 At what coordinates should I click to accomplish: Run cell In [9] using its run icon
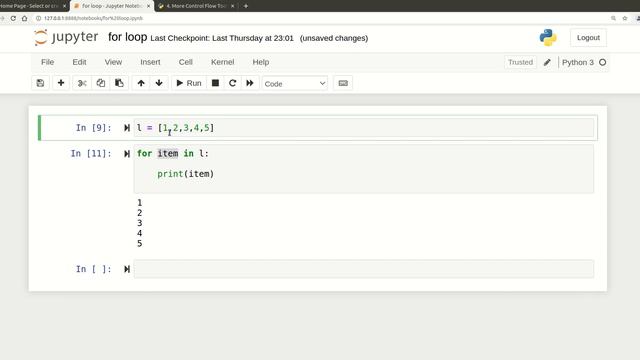(127, 128)
